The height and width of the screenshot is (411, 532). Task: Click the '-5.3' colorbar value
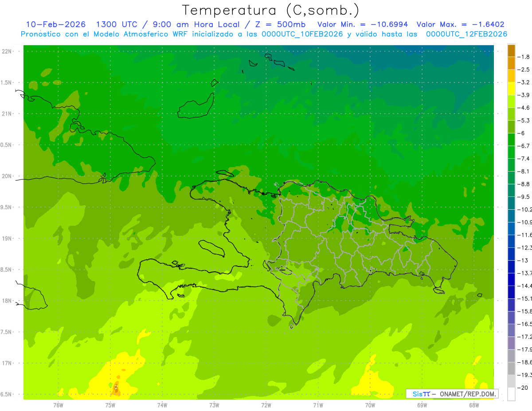524,121
